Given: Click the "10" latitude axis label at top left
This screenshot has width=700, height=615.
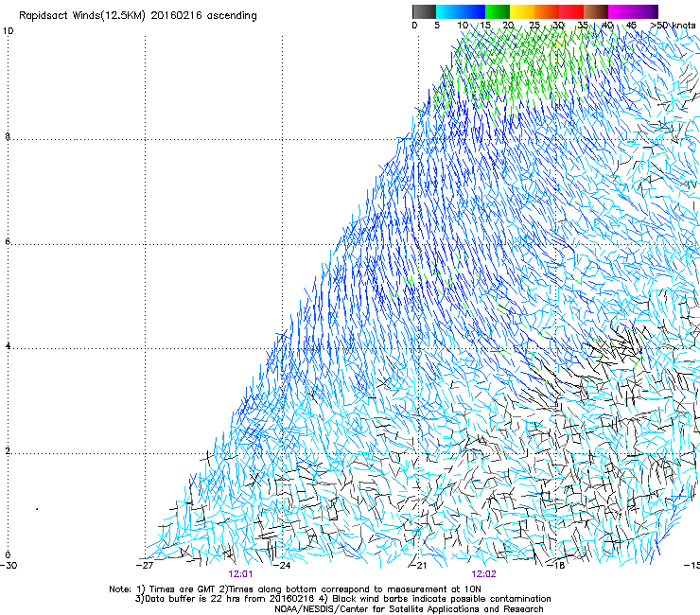Looking at the screenshot, I should pos(9,31).
